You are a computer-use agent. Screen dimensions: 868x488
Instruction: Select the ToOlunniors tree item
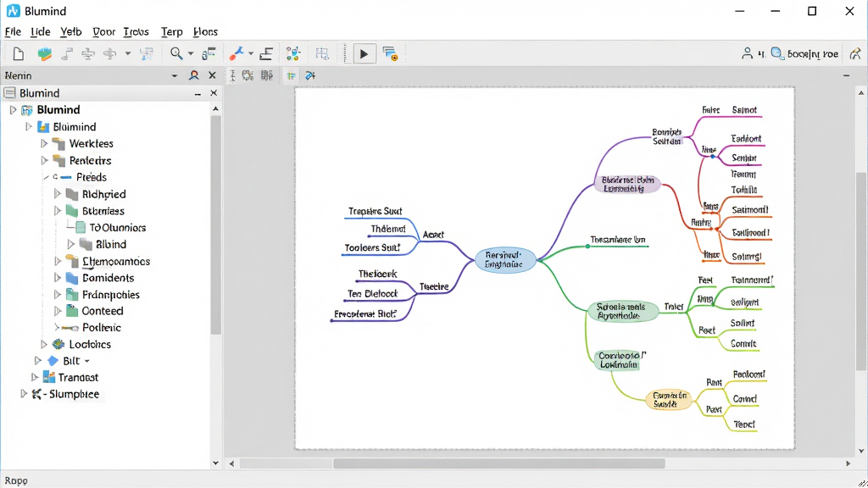click(x=117, y=227)
